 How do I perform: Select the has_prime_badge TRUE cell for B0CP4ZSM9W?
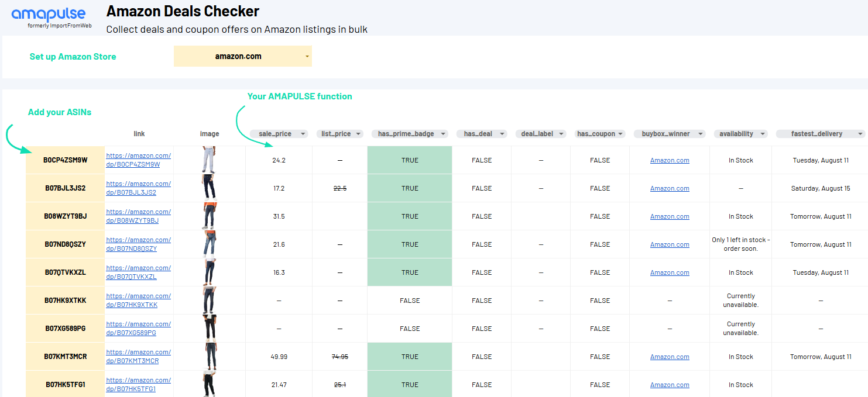pos(410,160)
